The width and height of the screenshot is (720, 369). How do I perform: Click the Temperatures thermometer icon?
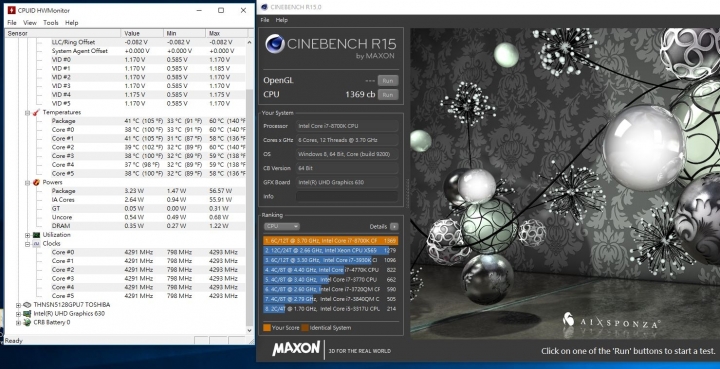[36, 112]
